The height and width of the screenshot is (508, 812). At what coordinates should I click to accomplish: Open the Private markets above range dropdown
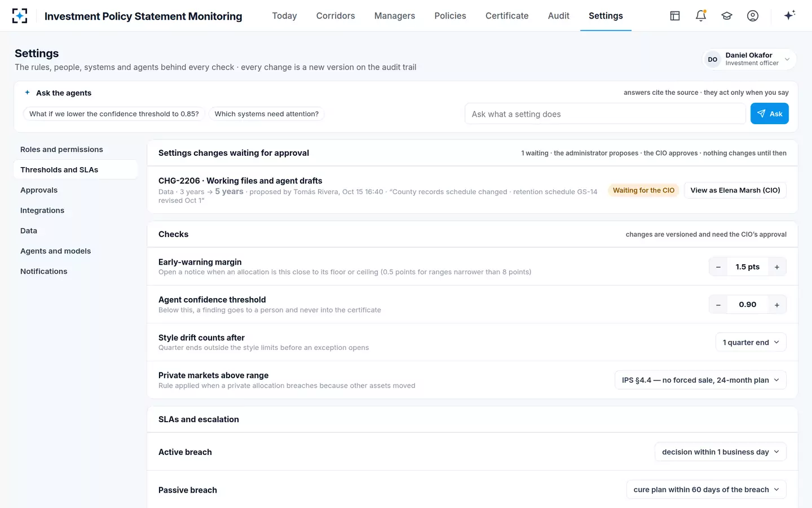click(x=700, y=380)
